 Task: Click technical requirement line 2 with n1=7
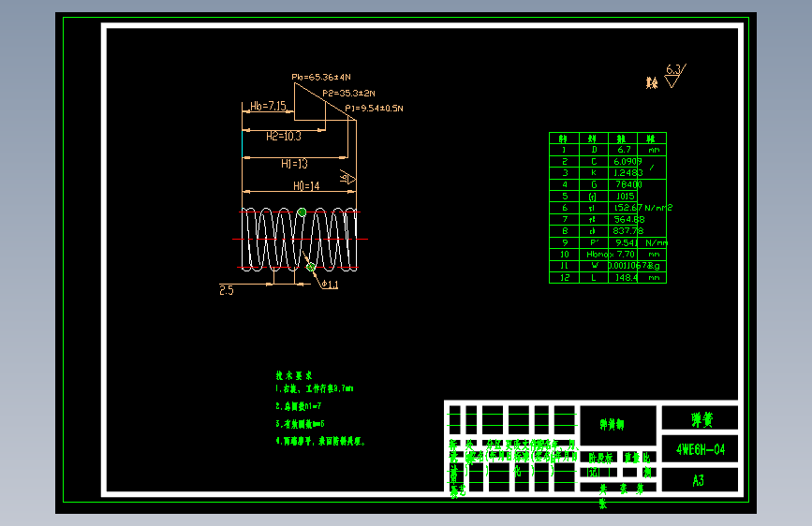[x=298, y=406]
